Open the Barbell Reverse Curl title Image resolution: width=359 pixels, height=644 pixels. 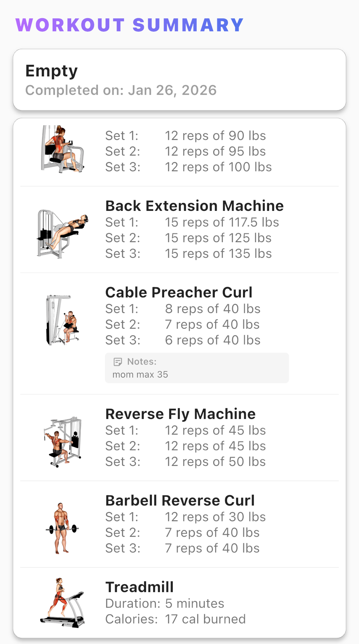tap(180, 501)
